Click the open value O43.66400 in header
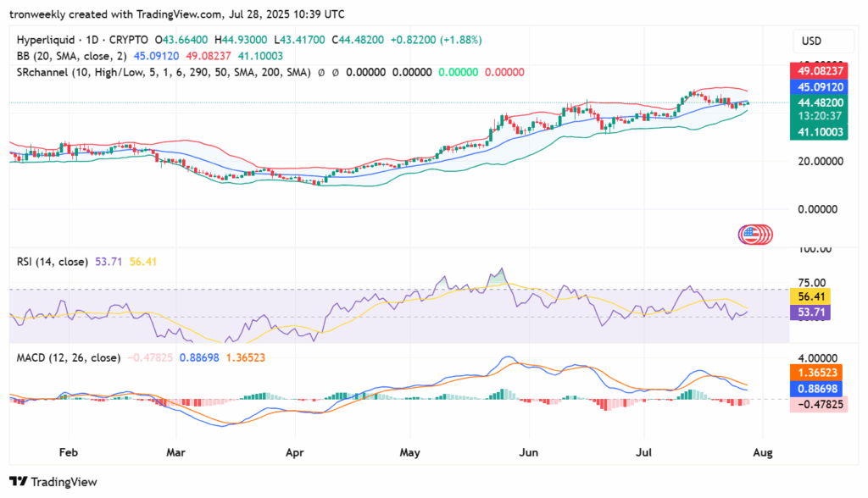The height and width of the screenshot is (498, 868). point(181,40)
